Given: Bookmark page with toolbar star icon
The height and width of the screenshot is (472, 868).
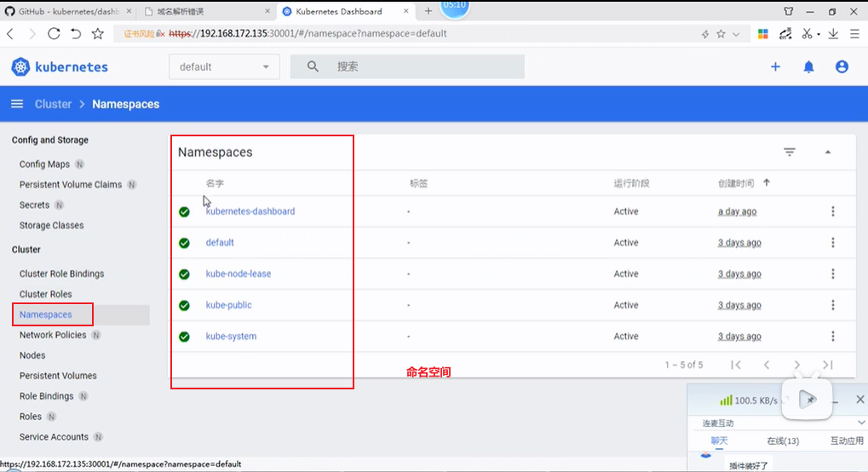Looking at the screenshot, I should (x=98, y=34).
